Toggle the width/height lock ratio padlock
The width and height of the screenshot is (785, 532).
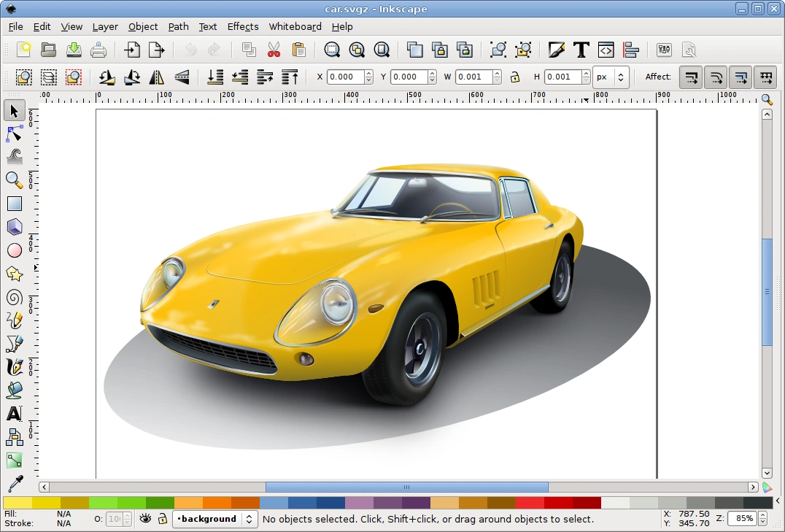point(515,77)
